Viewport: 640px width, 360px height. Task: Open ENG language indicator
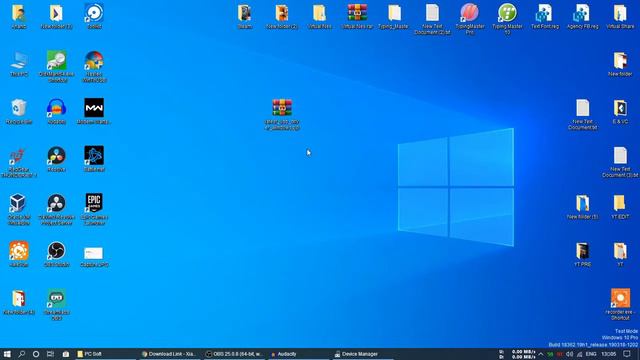pyautogui.click(x=591, y=354)
